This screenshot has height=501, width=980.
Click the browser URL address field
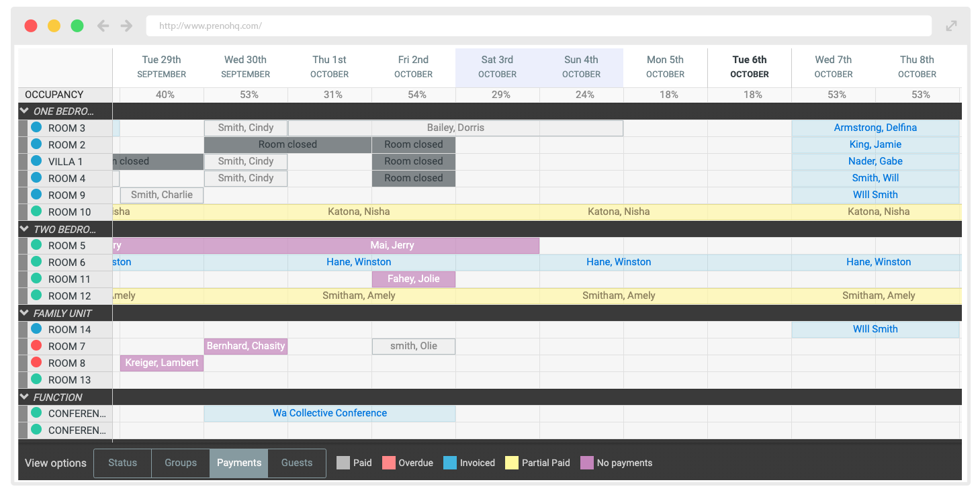[538, 26]
